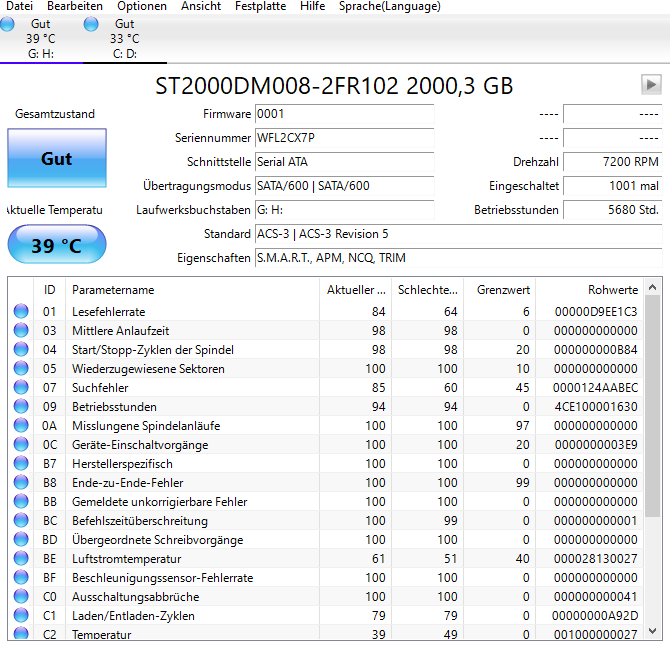Click the Eigenschaften field S.M.A.R.T., APM, NCQ
The width and height of the screenshot is (670, 646).
(458, 258)
